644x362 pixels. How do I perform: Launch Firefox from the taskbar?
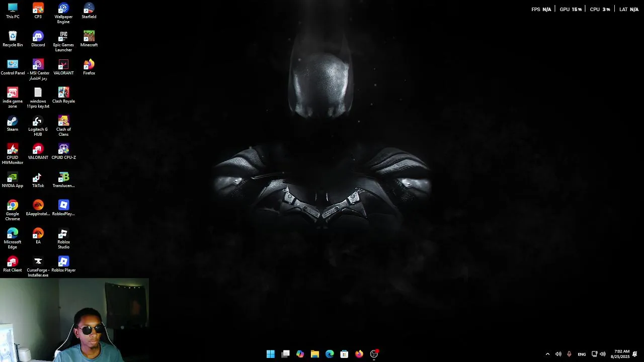click(359, 354)
